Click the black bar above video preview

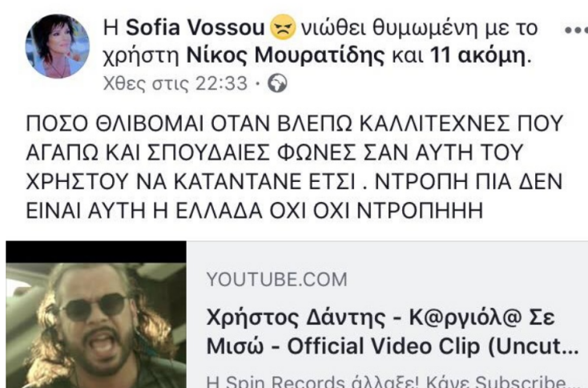point(96,252)
